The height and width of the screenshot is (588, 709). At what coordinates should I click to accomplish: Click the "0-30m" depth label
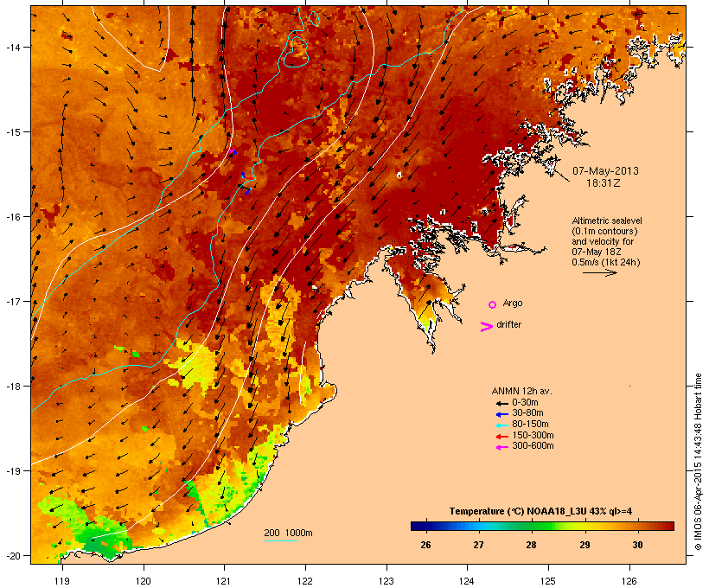(x=525, y=403)
